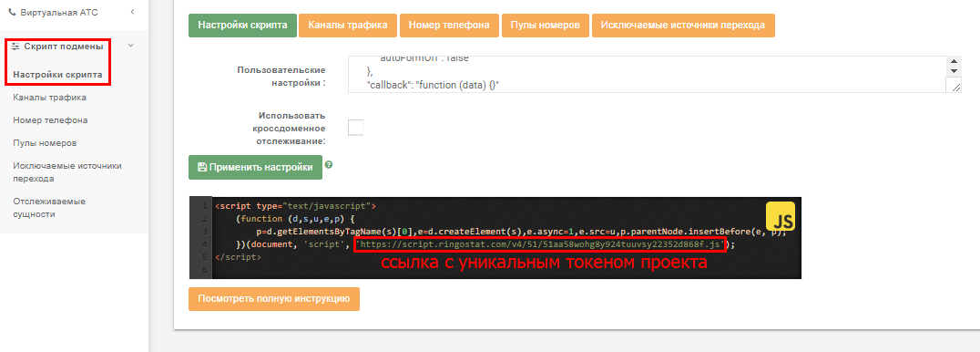Click the textarea scroll up arrow
The width and height of the screenshot is (980, 352).
pos(954,61)
